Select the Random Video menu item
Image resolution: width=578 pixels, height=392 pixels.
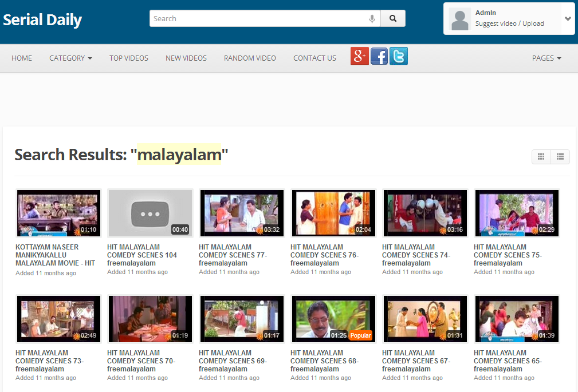(250, 58)
